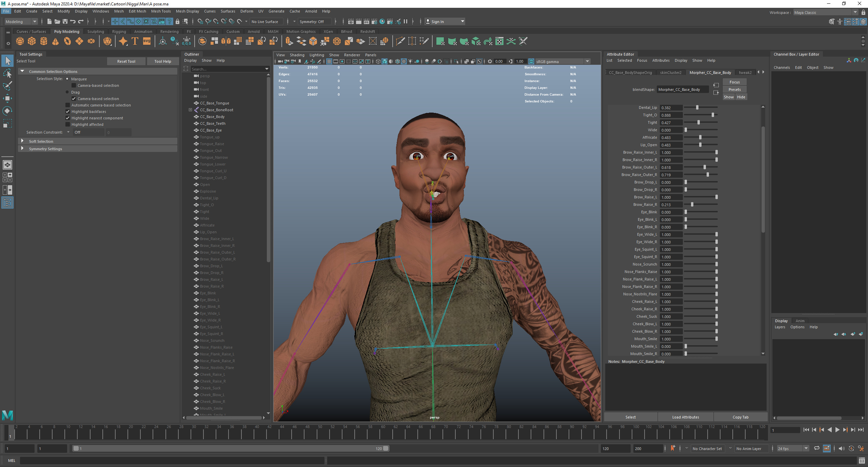The height and width of the screenshot is (467, 868).
Task: Switch to the Rigging shelf tab
Action: [x=119, y=32]
